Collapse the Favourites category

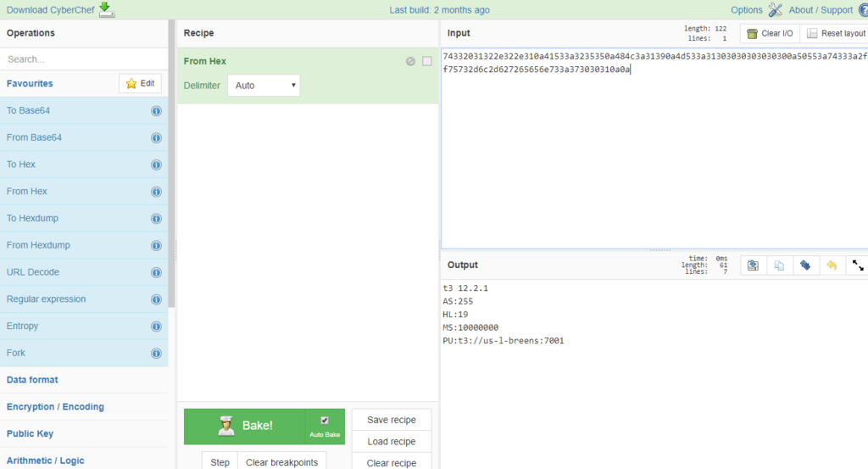30,84
